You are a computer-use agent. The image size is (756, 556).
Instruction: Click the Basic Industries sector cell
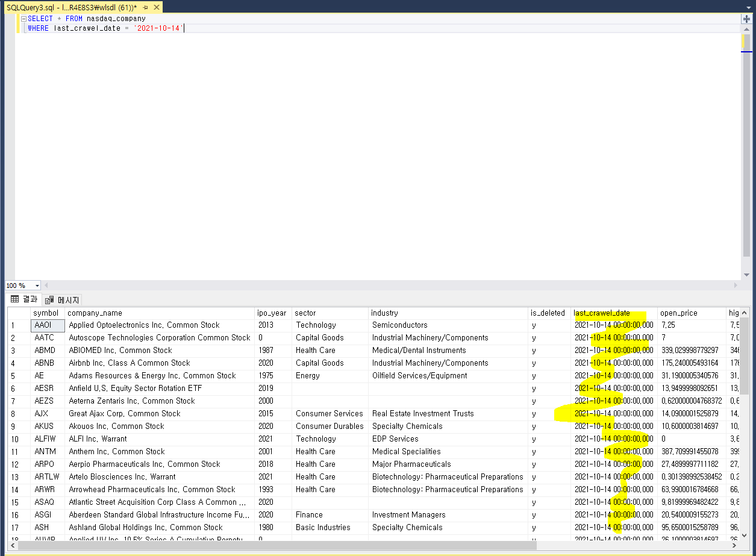pyautogui.click(x=330, y=528)
